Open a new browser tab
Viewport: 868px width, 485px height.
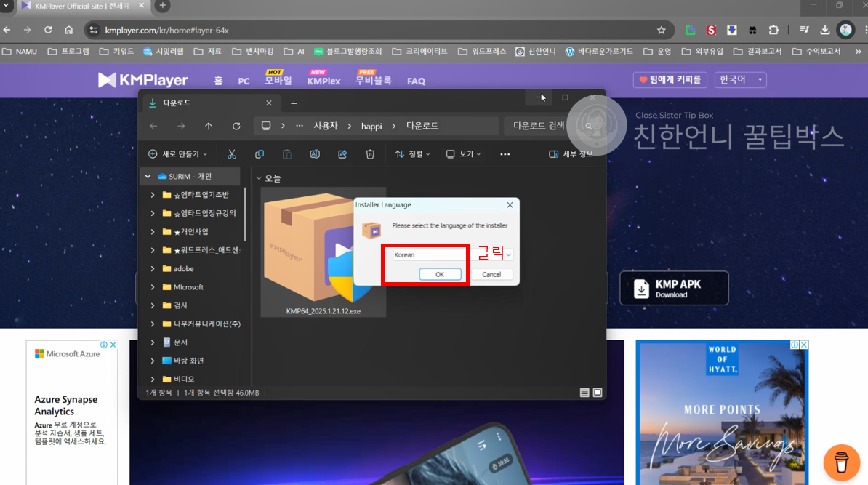pos(162,6)
